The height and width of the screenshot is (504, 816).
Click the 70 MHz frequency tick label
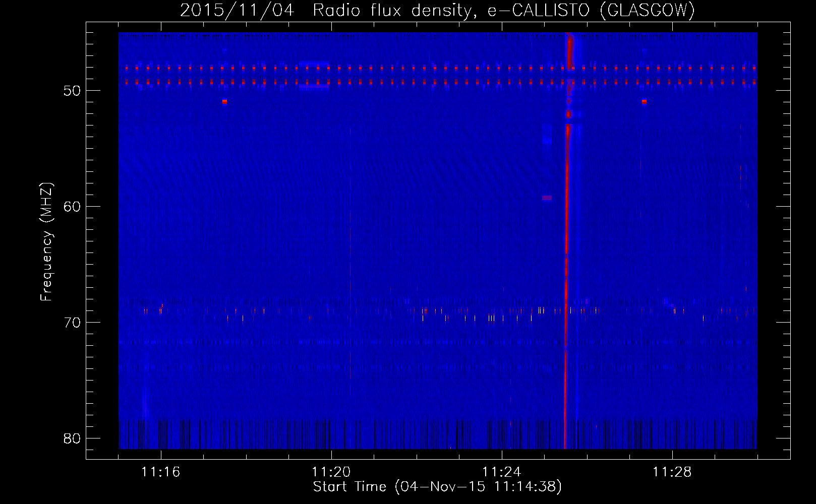tap(72, 323)
